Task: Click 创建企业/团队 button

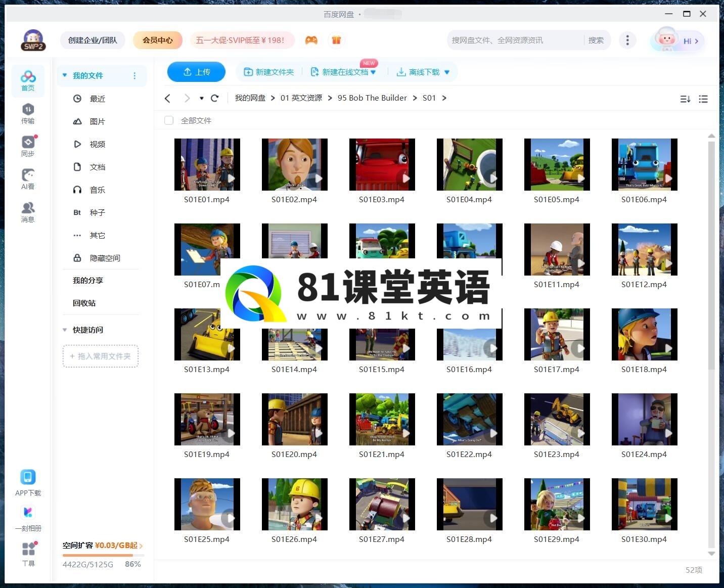Action: point(93,40)
